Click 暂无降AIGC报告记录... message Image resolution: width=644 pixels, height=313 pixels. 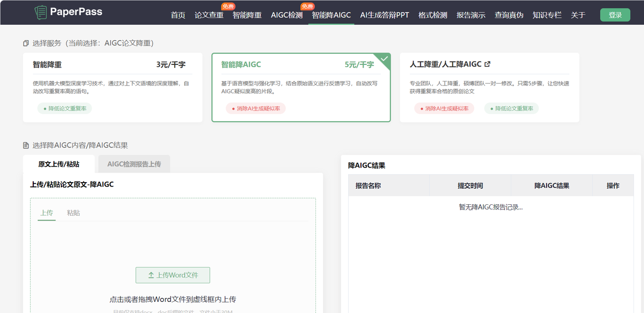[x=491, y=207]
